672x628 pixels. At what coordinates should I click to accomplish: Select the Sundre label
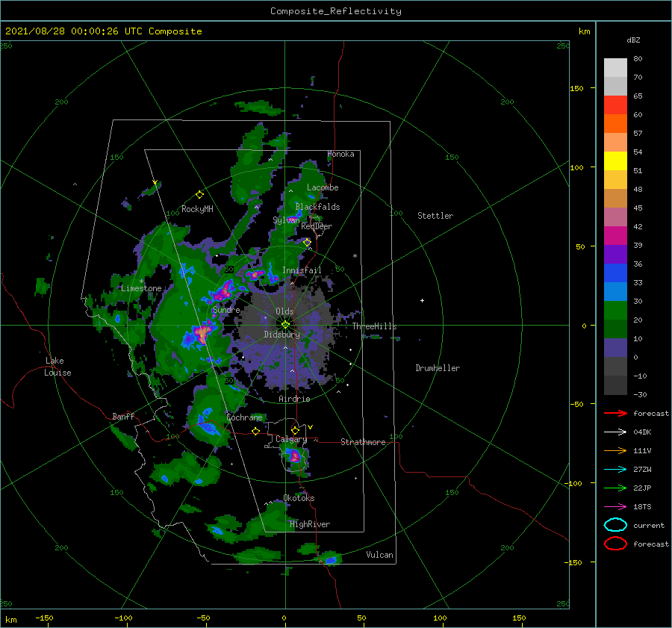[x=226, y=310]
